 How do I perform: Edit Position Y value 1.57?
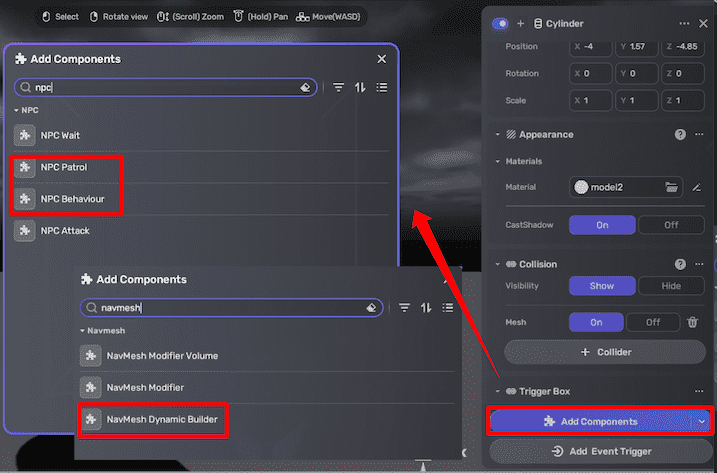pyautogui.click(x=637, y=47)
